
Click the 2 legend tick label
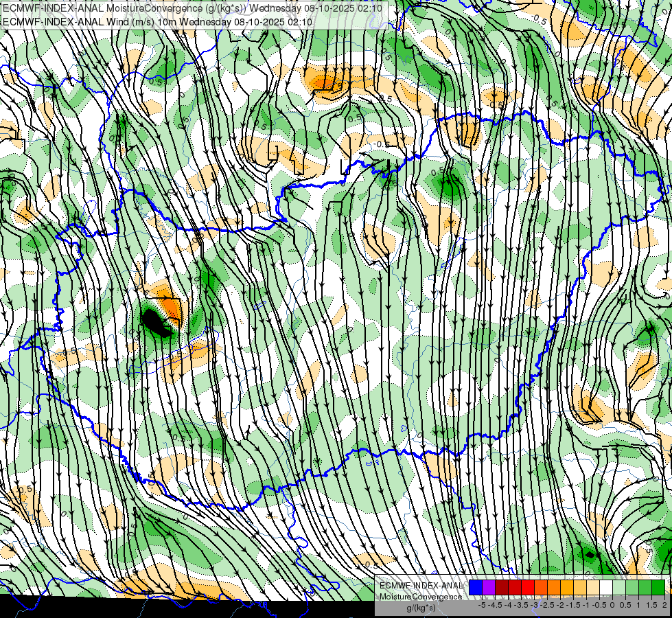664,605
